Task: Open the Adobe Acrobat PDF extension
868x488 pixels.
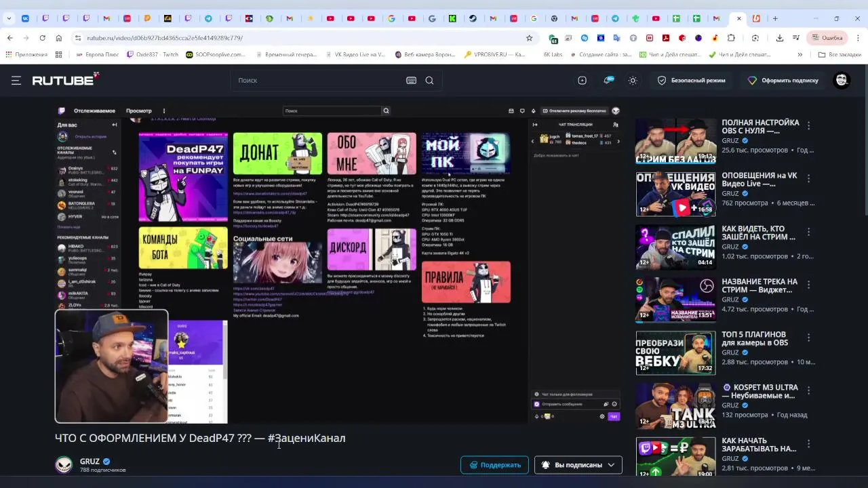Action: (666, 38)
